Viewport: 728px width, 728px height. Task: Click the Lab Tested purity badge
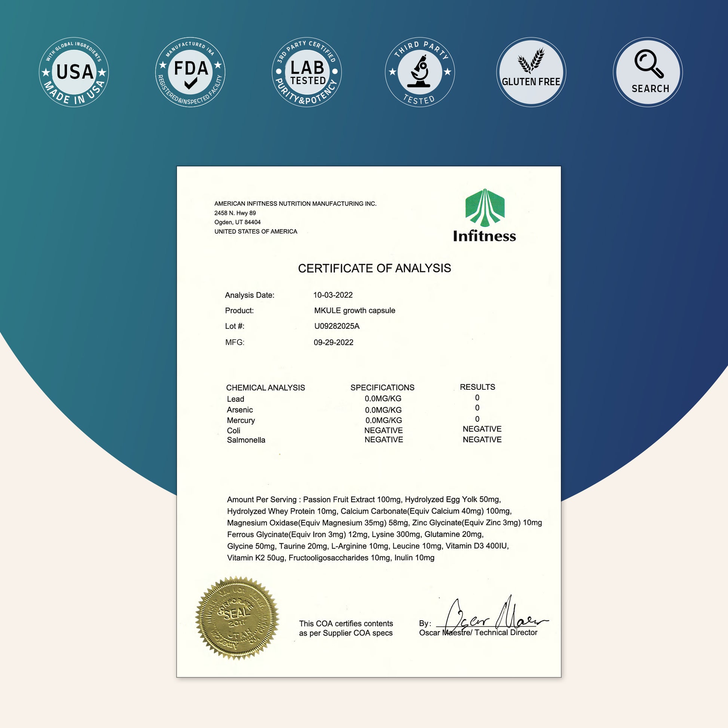click(x=307, y=72)
